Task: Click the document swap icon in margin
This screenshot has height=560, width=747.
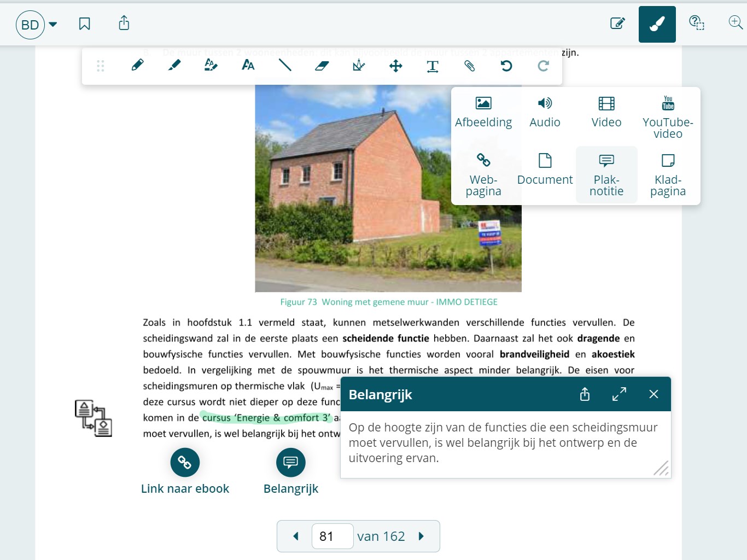Action: [94, 418]
